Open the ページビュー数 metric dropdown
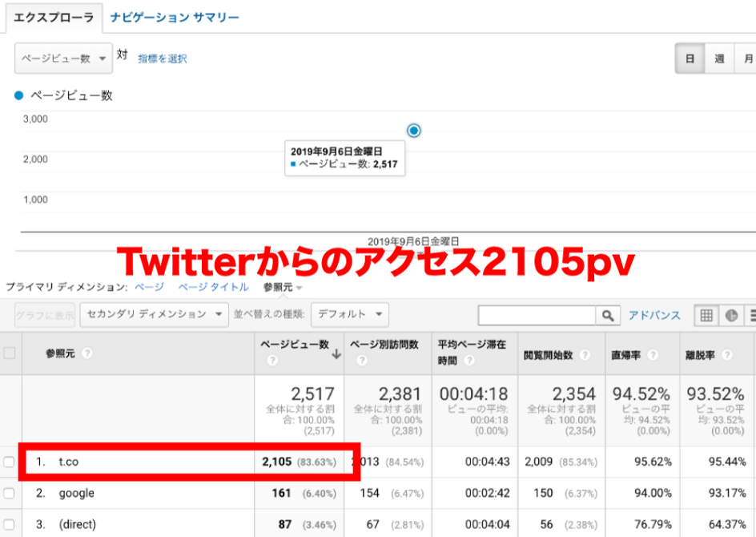The height and width of the screenshot is (537, 756). point(63,59)
